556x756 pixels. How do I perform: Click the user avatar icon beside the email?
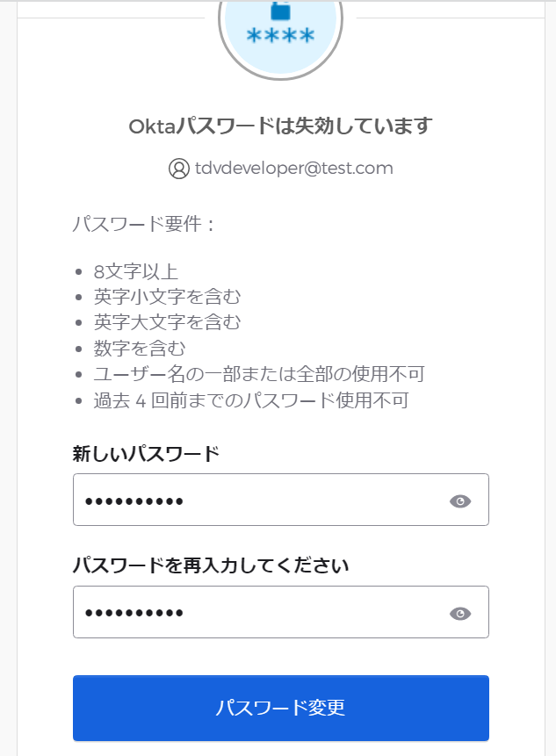(x=179, y=169)
